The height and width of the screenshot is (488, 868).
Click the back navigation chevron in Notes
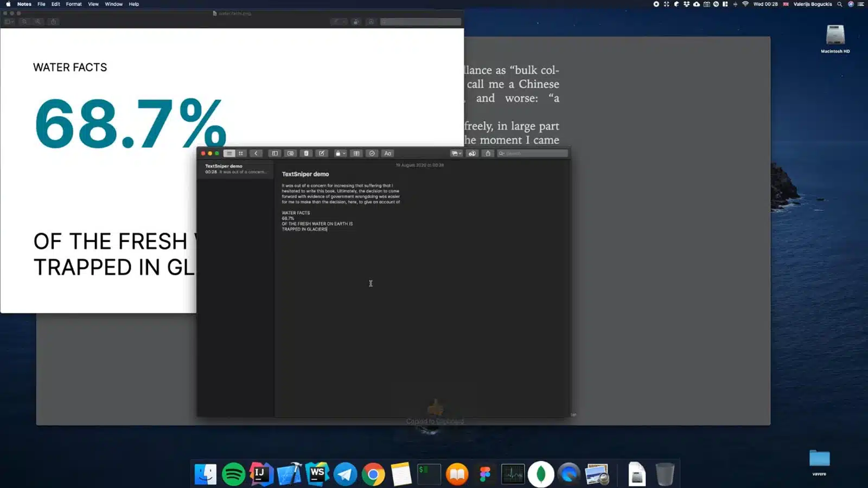(256, 153)
